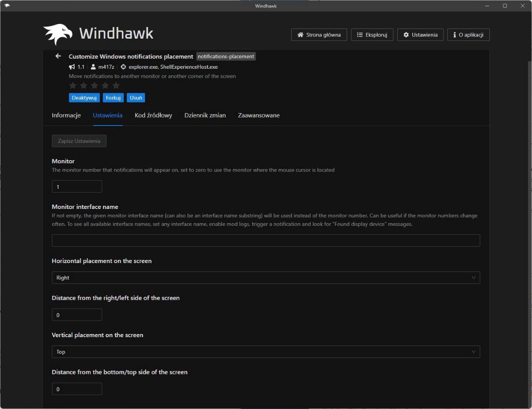This screenshot has height=409, width=532.
Task: Go back using the left arrow icon
Action: tap(58, 56)
